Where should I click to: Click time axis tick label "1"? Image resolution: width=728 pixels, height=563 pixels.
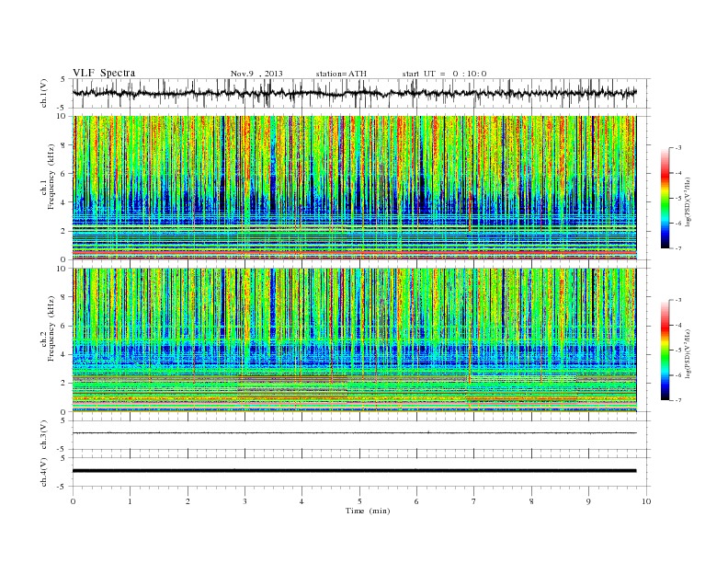pos(130,501)
